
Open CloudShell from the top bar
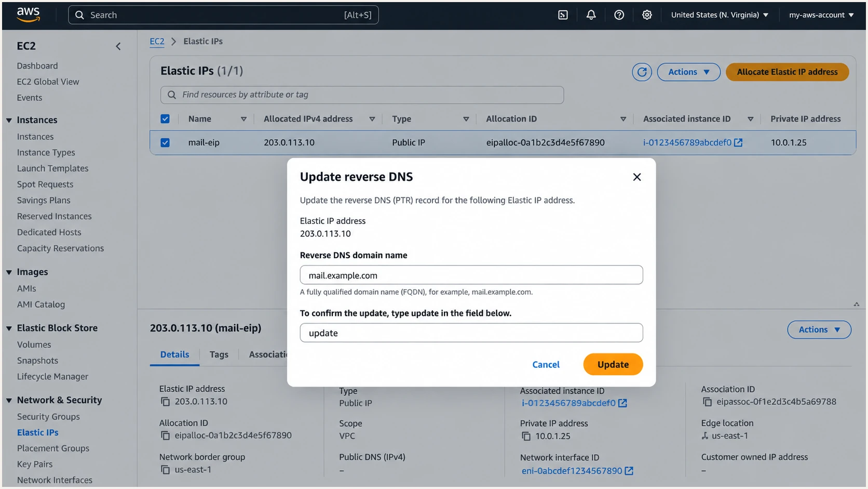tap(563, 15)
